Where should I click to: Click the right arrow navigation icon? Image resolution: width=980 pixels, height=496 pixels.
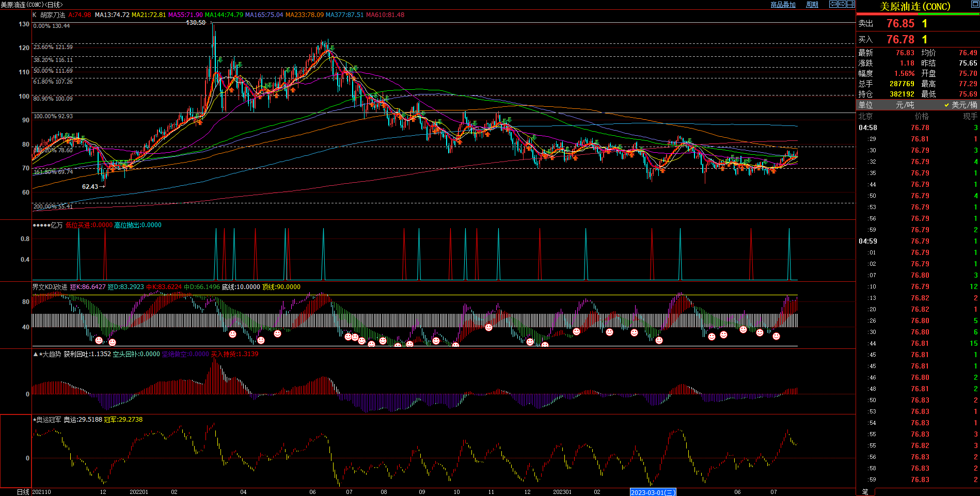click(x=842, y=4)
